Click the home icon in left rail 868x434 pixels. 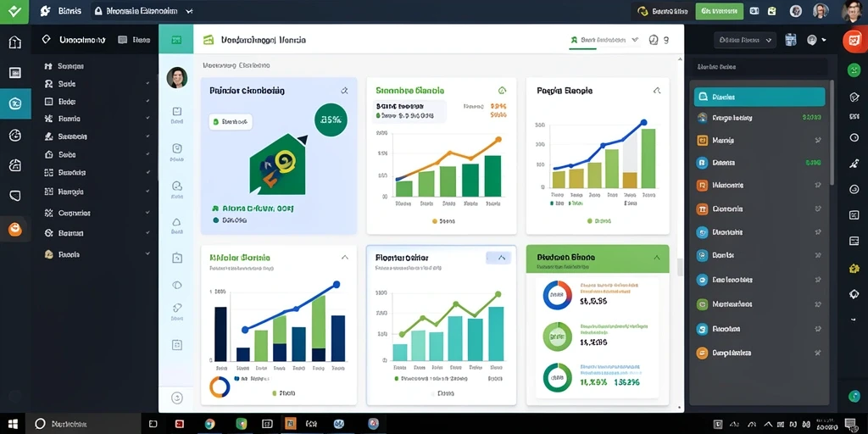[x=15, y=42]
